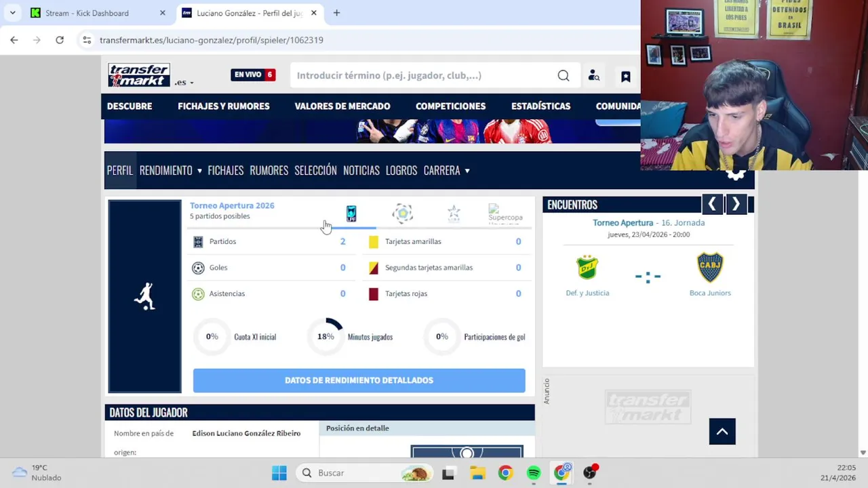
Task: Click the Partidos pitch icon
Action: (198, 241)
